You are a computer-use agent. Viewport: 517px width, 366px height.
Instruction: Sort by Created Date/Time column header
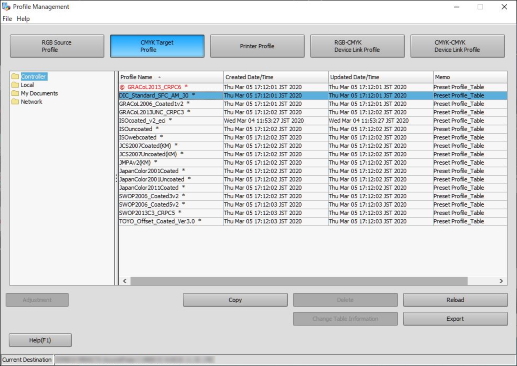coord(276,77)
